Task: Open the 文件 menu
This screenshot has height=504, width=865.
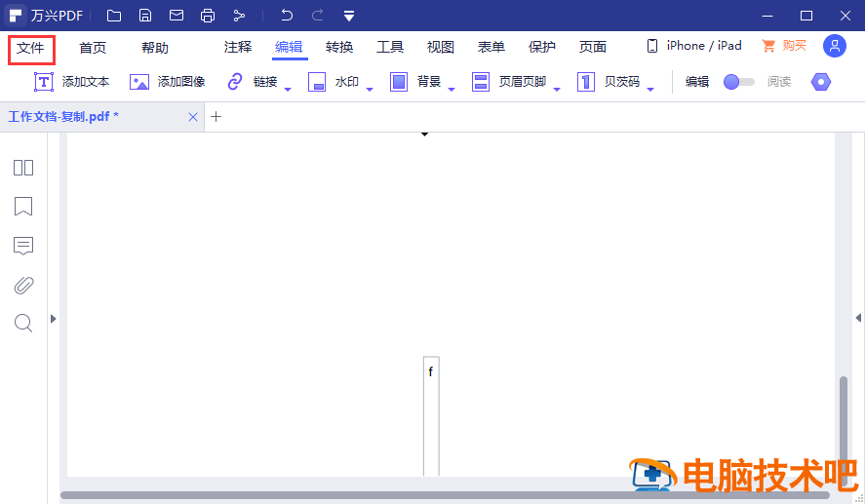Action: click(x=31, y=48)
